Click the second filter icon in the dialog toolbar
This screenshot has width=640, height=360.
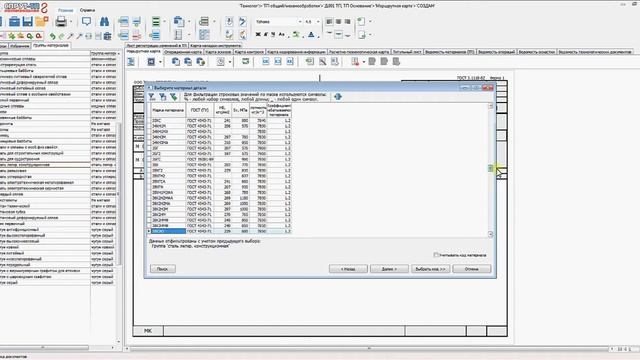[162, 97]
